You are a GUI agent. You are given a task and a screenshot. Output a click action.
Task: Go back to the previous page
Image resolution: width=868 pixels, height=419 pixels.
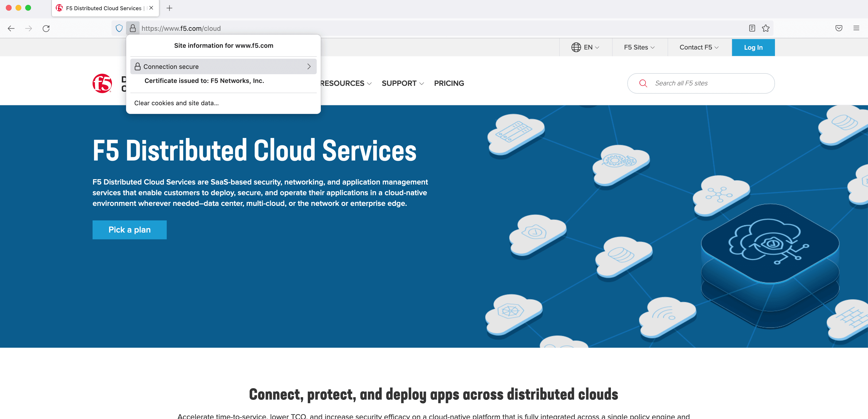tap(11, 28)
